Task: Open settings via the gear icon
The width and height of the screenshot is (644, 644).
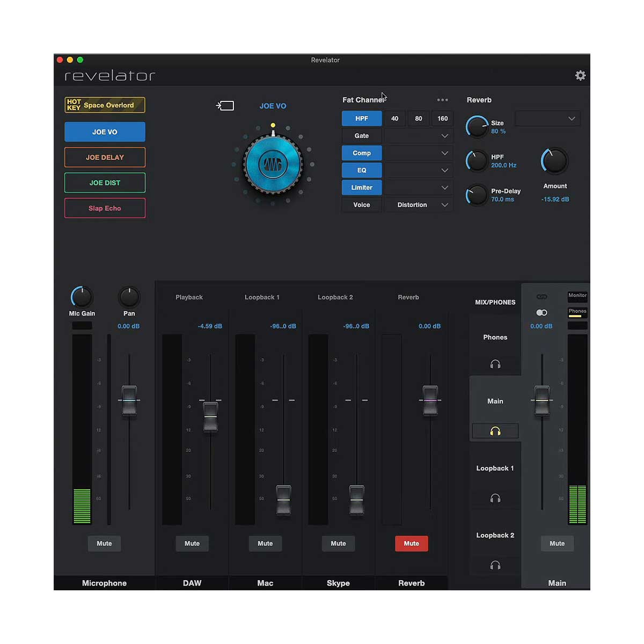Action: [x=580, y=76]
